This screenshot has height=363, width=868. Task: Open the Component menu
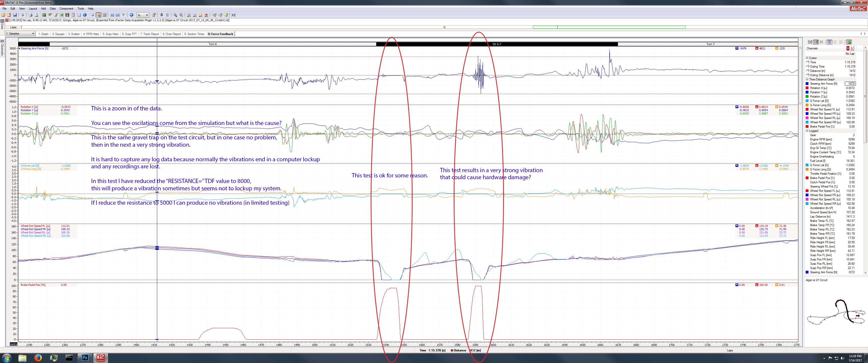(66, 8)
